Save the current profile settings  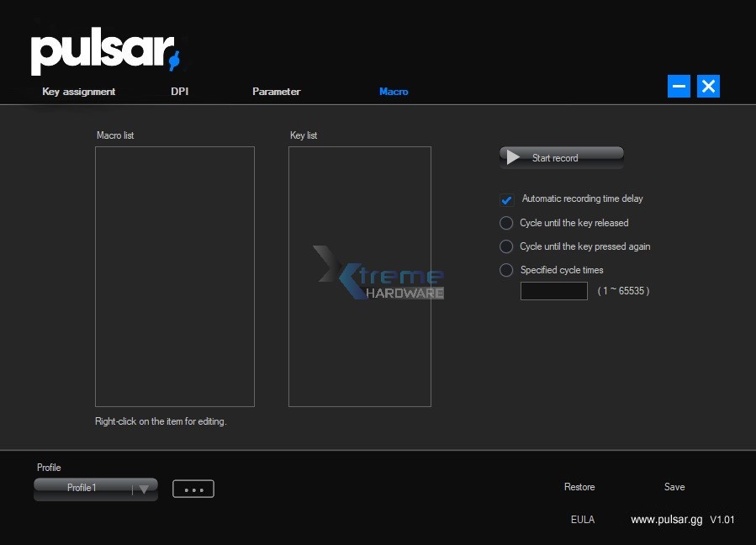pos(674,487)
